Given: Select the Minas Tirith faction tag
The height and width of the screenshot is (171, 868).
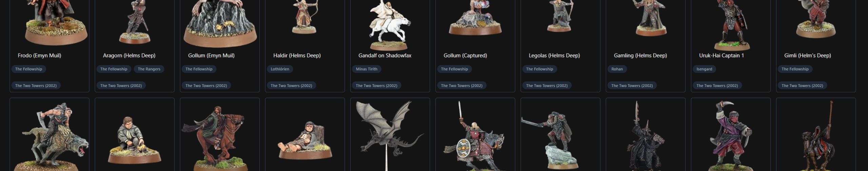Looking at the screenshot, I should (367, 69).
